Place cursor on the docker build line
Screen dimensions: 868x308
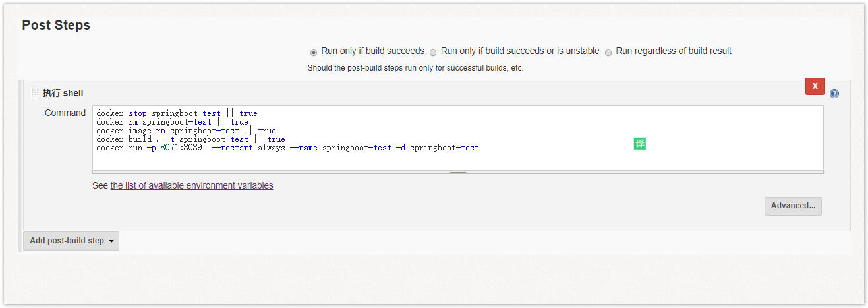coord(190,139)
